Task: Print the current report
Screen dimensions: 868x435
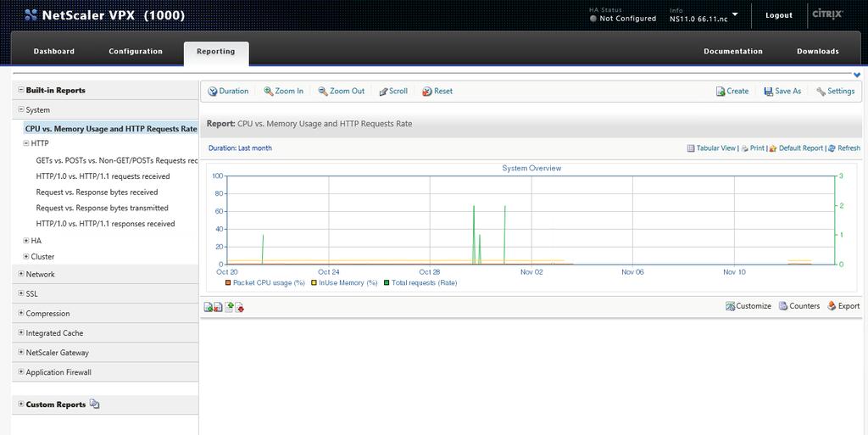Action: coord(753,148)
